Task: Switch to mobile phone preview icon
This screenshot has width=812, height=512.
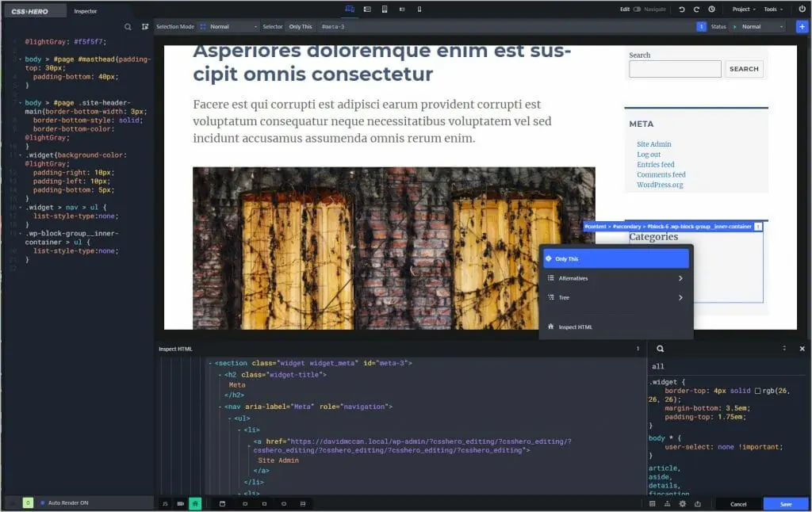Action: click(419, 9)
